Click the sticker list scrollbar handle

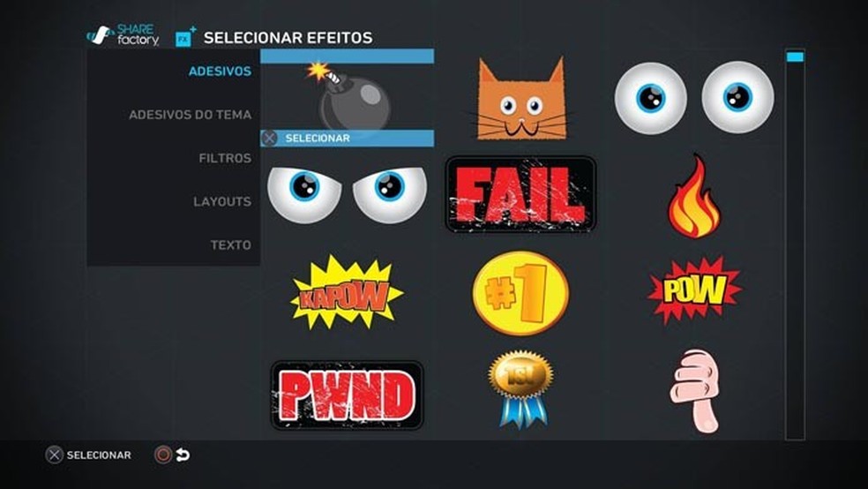795,56
